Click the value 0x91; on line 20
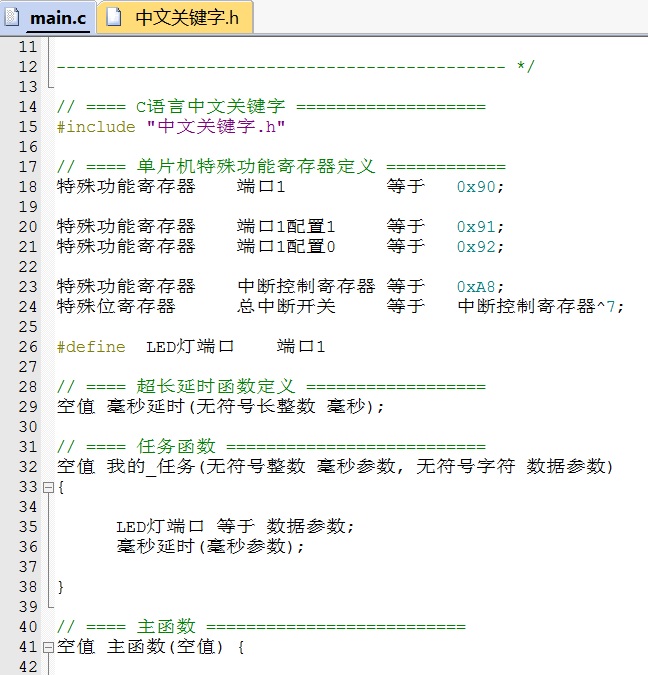Screen dimensions: 648x675 [x=480, y=227]
